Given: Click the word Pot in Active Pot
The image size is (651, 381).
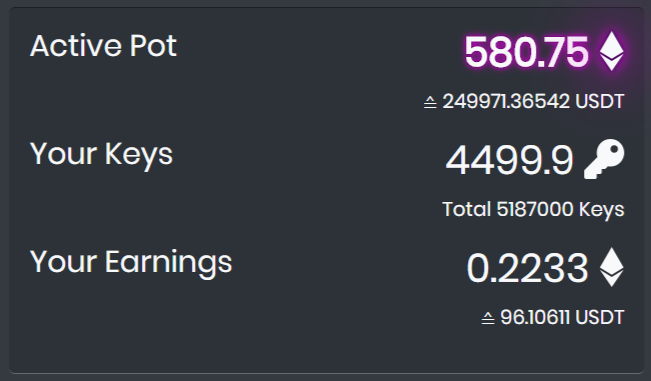Looking at the screenshot, I should click(153, 46).
